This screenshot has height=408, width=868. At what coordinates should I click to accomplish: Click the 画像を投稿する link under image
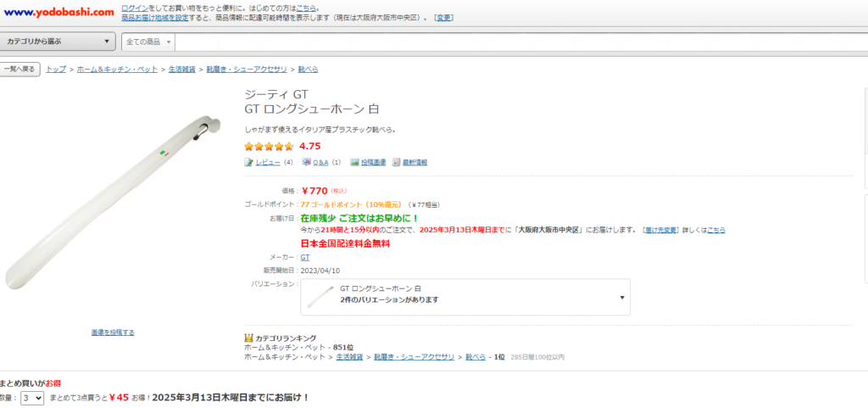coord(113,333)
